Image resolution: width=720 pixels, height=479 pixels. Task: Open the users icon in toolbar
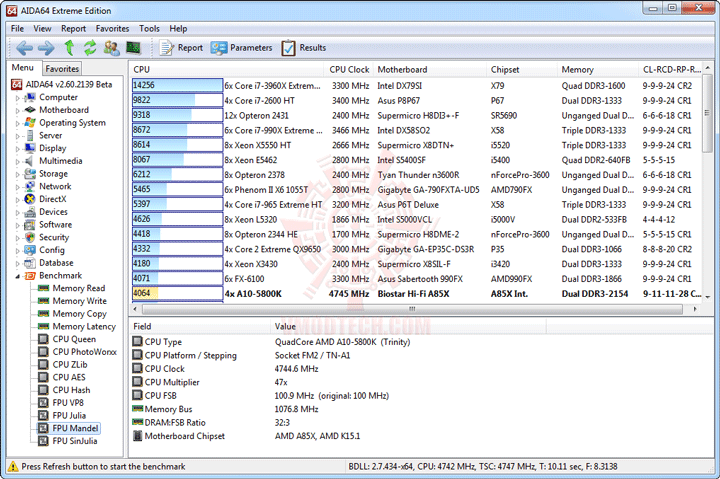point(112,48)
